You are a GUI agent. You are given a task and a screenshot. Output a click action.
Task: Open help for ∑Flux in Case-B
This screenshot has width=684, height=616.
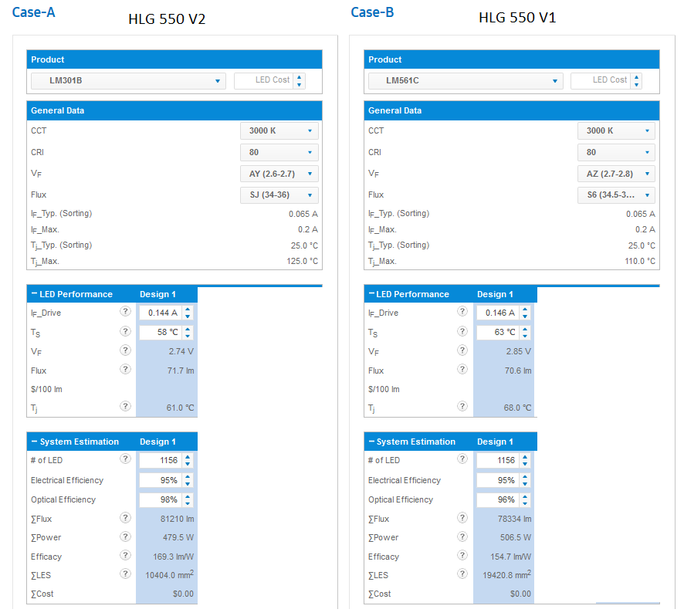[462, 518]
